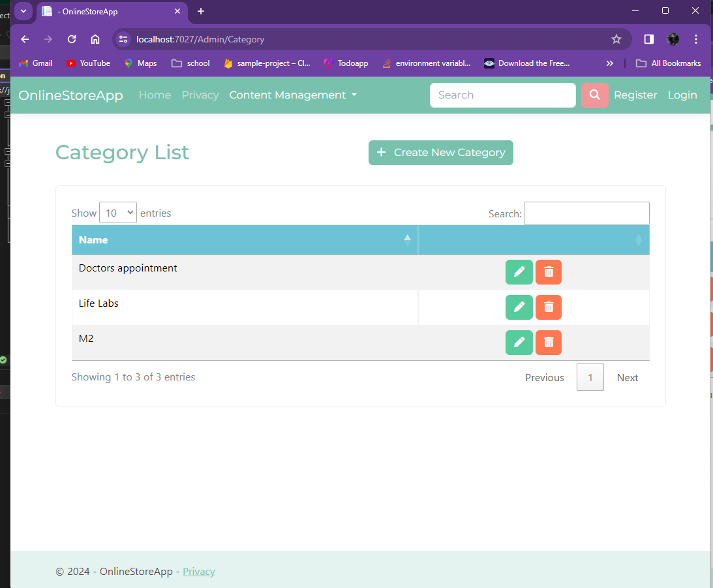Viewport: 713px width, 588px height.
Task: Click into the table Search filter field
Action: tap(586, 213)
